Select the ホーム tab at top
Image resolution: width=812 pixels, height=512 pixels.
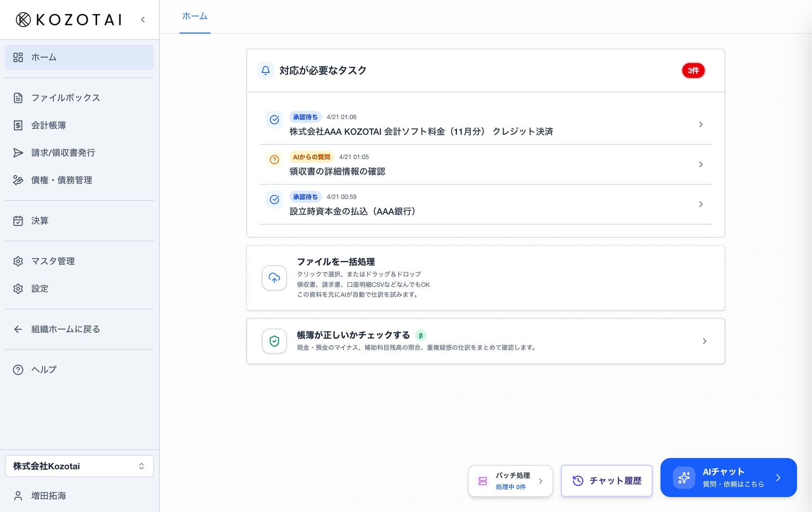pyautogui.click(x=194, y=17)
